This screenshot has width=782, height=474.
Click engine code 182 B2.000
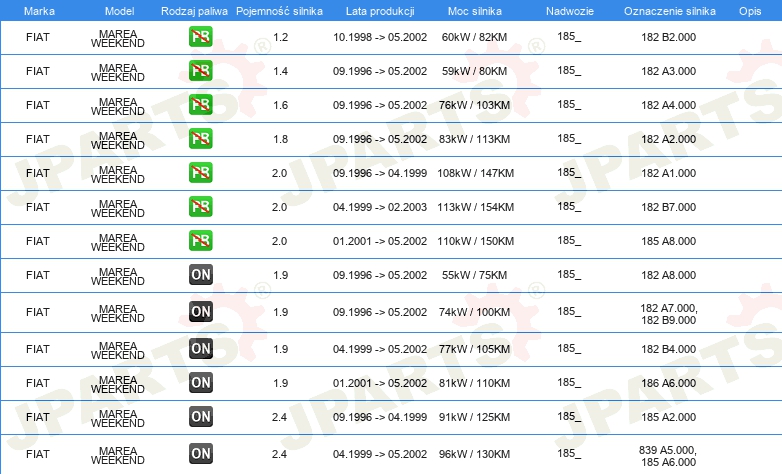click(x=668, y=37)
